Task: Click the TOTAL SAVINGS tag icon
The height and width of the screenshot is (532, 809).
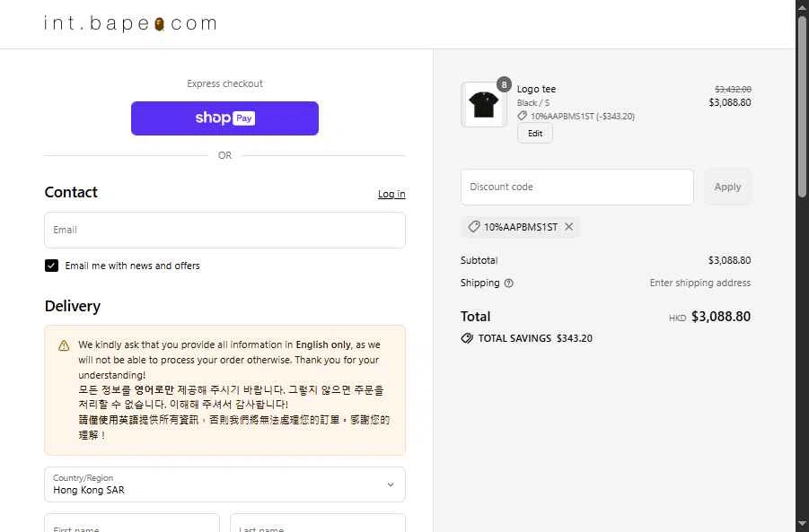Action: [x=467, y=338]
